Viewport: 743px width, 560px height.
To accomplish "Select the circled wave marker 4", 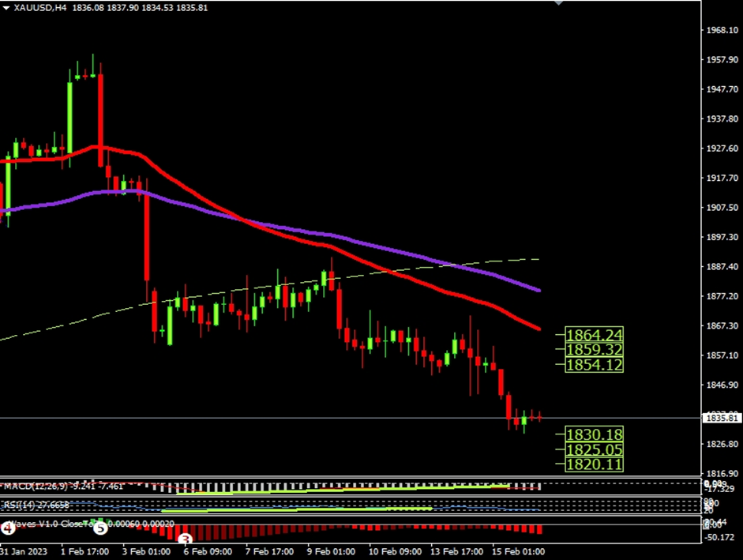I will [7, 527].
